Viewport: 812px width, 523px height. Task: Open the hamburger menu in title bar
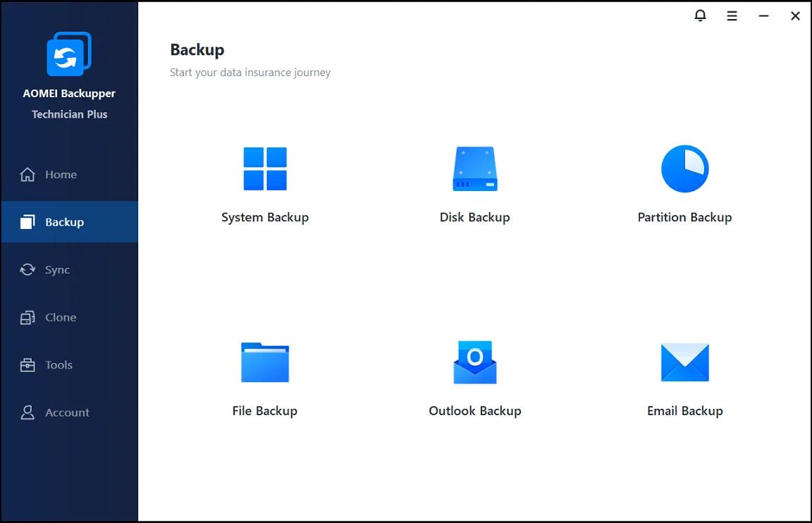pyautogui.click(x=732, y=16)
